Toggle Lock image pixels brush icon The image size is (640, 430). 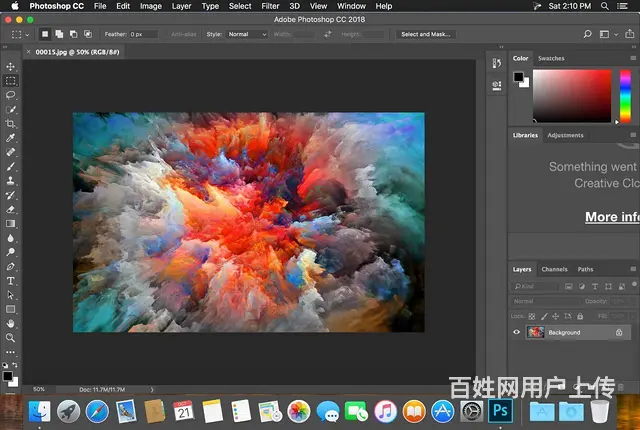point(544,316)
